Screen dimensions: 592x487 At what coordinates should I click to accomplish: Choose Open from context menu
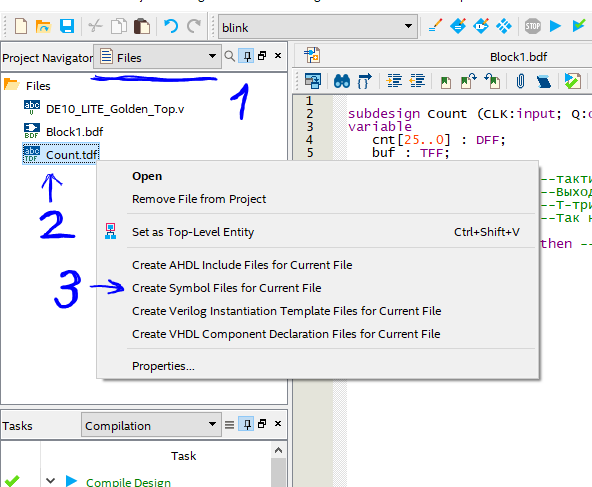tap(147, 176)
